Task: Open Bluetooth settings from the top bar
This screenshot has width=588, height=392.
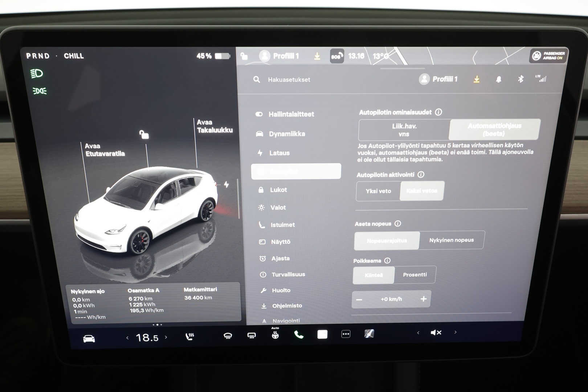Action: [x=520, y=78]
